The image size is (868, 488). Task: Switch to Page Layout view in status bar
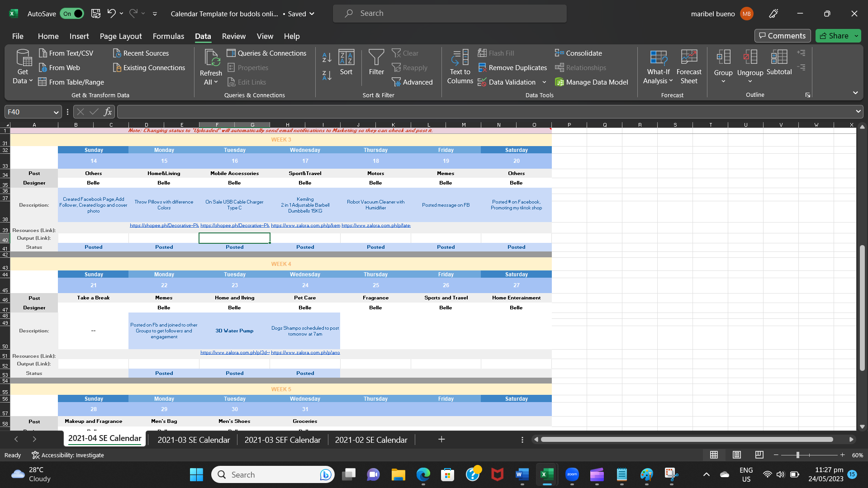(736, 455)
